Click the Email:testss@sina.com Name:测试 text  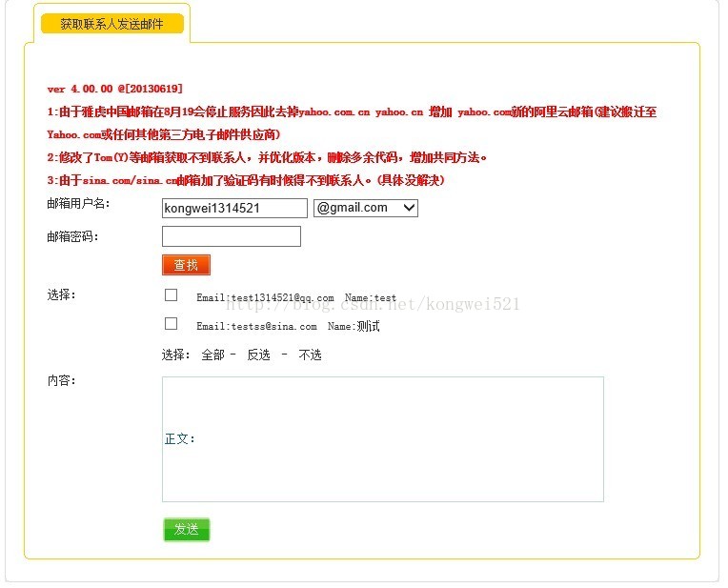(288, 326)
